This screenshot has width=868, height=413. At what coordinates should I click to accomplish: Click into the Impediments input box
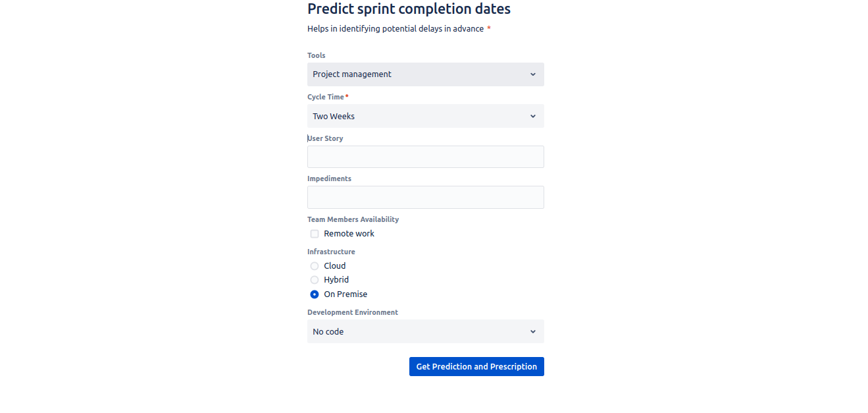click(x=425, y=198)
